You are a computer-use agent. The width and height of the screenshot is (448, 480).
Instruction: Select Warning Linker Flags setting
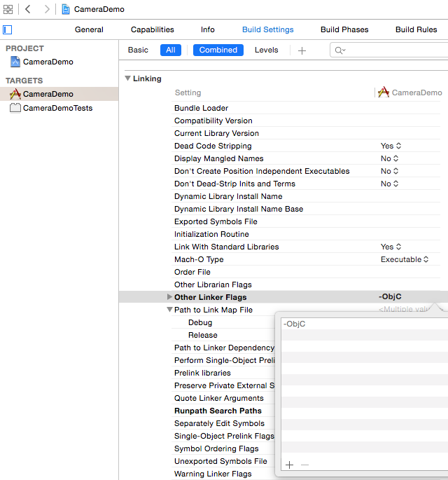pyautogui.click(x=213, y=474)
